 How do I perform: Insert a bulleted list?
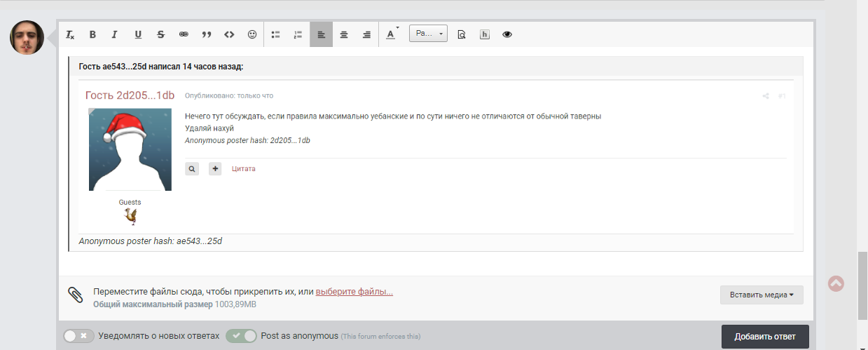click(276, 34)
